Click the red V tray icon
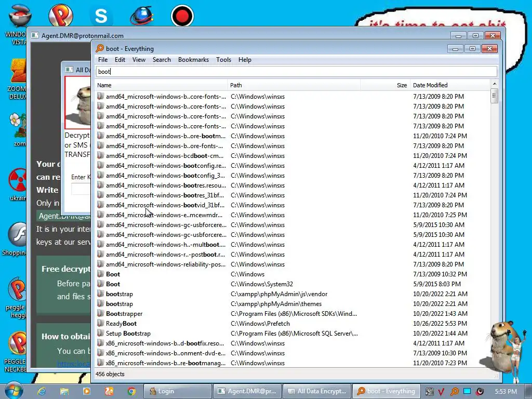The image size is (532, 399). (441, 392)
